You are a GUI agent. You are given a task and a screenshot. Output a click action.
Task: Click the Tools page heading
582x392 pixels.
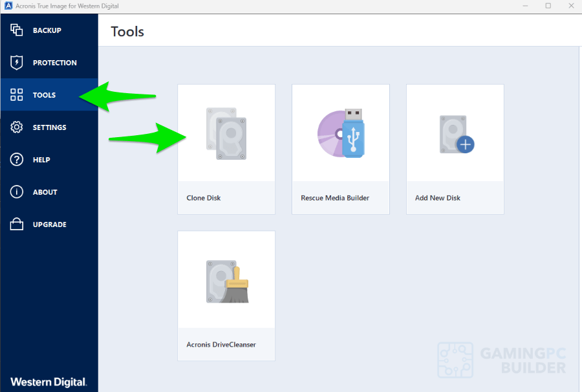tap(127, 32)
